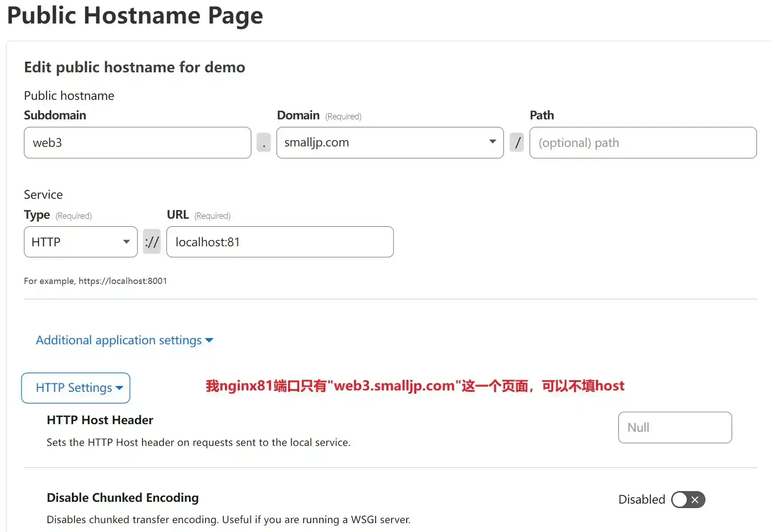Click the 'For example, https://localhost:8001' hint text
Viewport: 772px width, 532px height.
[x=95, y=281]
